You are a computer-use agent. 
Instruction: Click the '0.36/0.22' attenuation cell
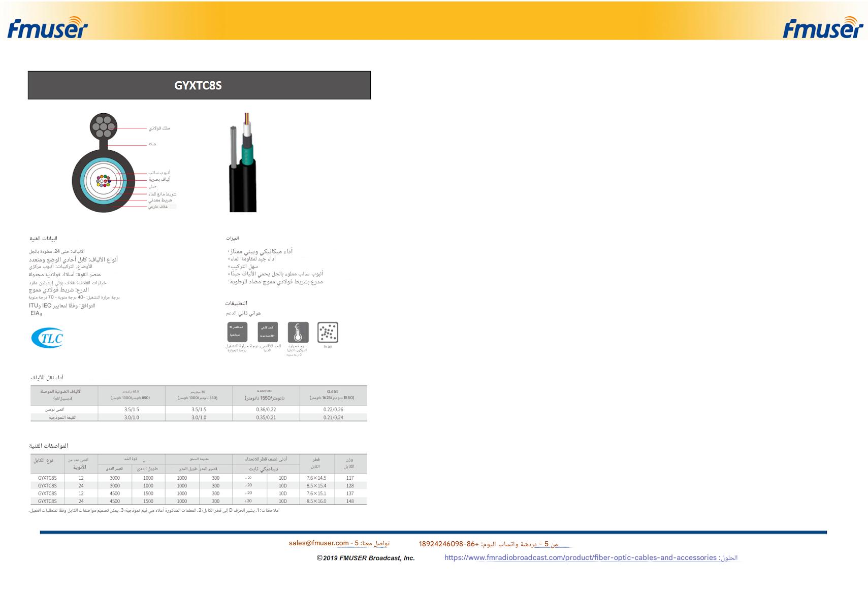click(x=266, y=410)
